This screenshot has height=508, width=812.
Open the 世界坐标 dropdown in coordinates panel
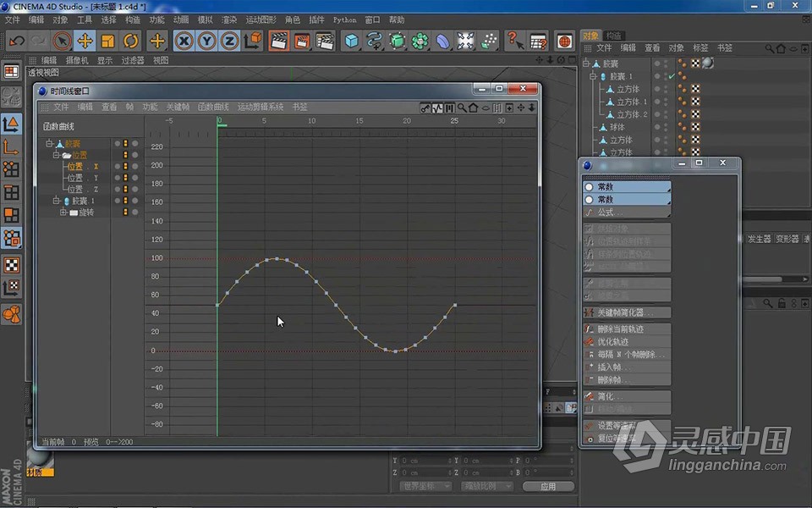point(425,486)
